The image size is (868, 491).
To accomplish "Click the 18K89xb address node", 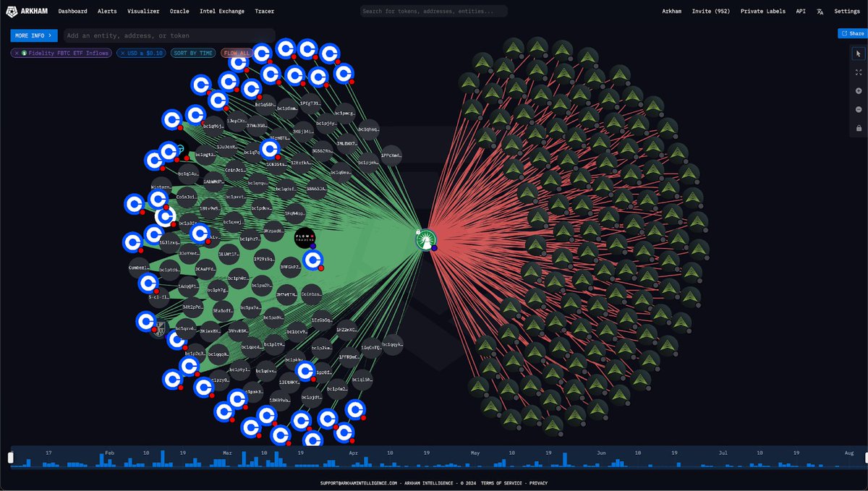I will 280,400.
